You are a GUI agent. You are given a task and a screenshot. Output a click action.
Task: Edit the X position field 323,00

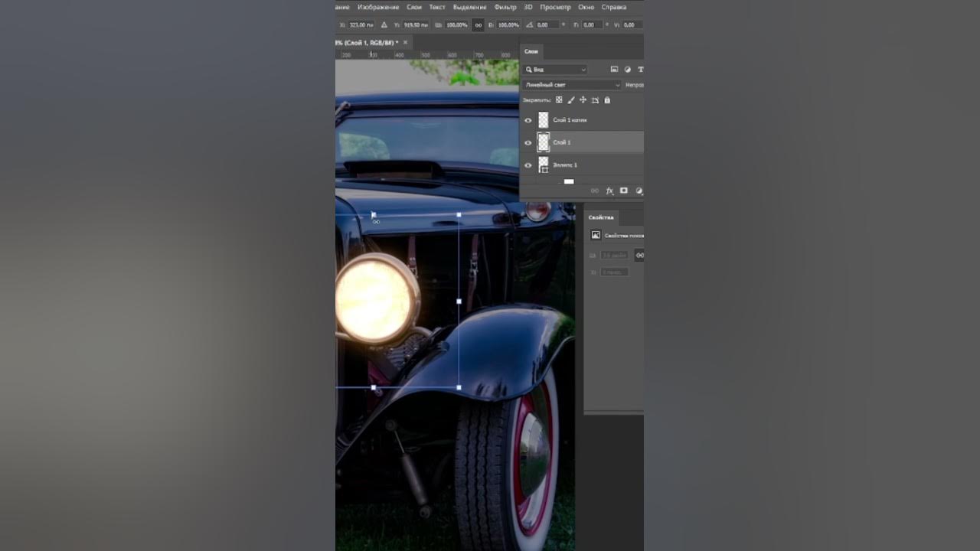(361, 24)
